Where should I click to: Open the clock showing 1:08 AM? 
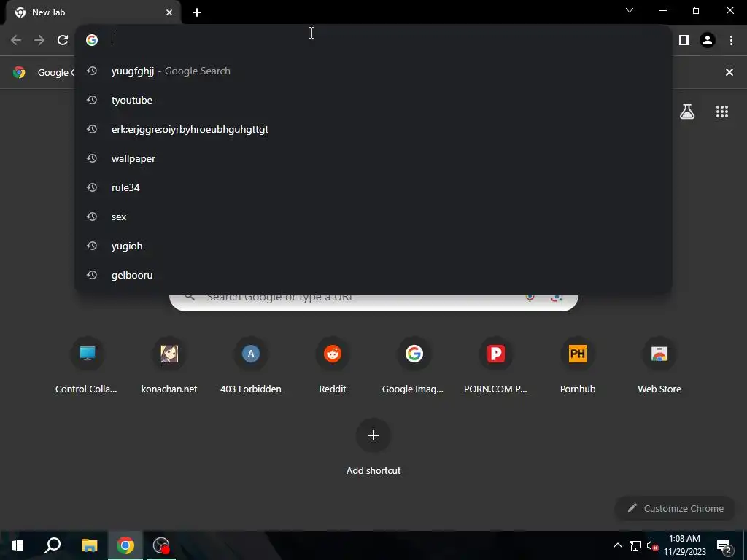click(684, 545)
